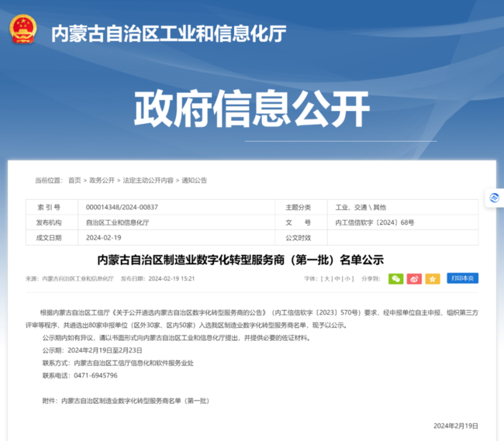Click the source 内蒙古自治区工业和信息化厅 under the title
The height and width of the screenshot is (441, 504).
(78, 278)
